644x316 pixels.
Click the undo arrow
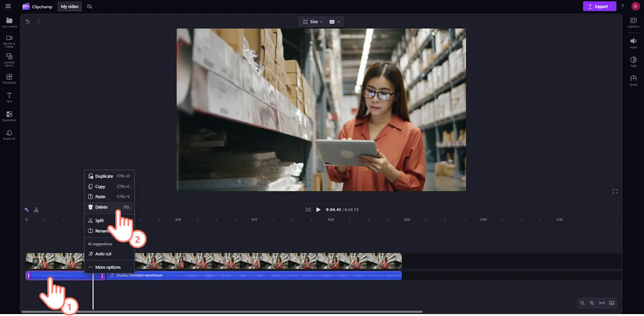click(27, 21)
